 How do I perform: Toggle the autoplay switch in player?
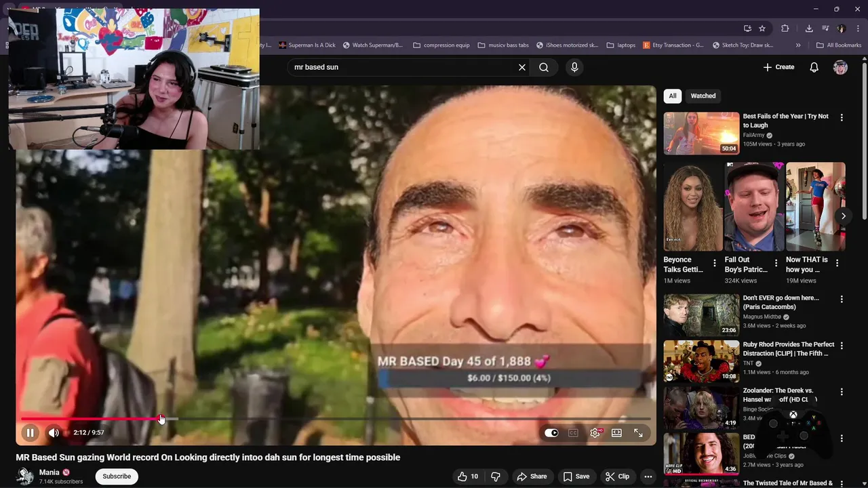[551, 432]
